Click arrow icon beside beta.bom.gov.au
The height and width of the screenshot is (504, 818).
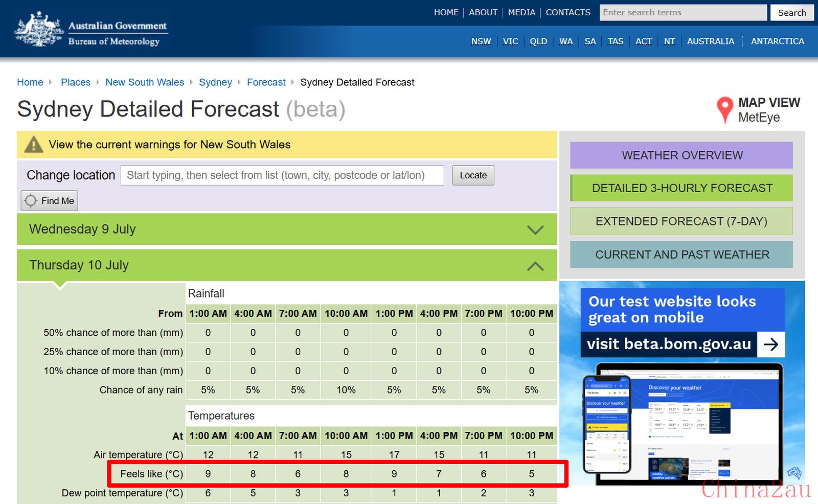tap(770, 345)
